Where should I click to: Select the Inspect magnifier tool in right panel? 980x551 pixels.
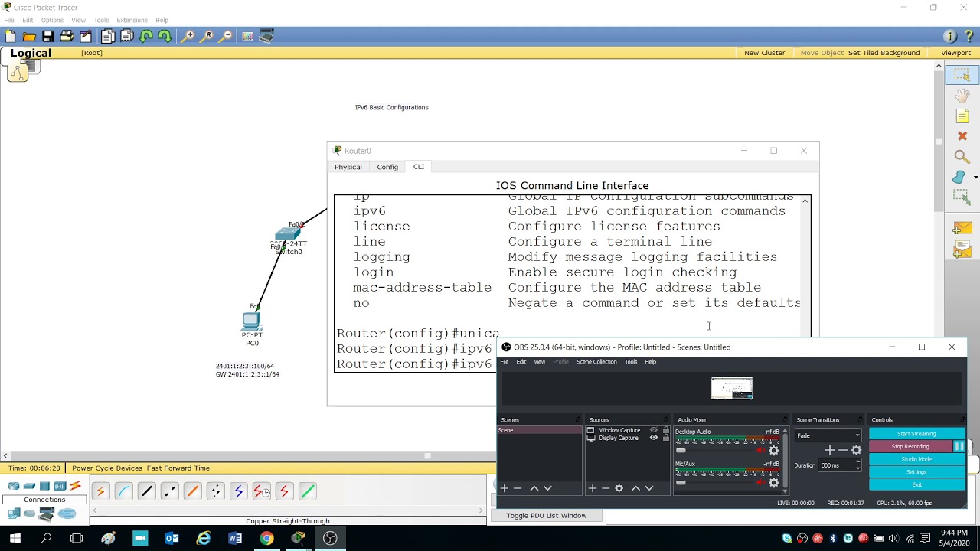pos(961,157)
